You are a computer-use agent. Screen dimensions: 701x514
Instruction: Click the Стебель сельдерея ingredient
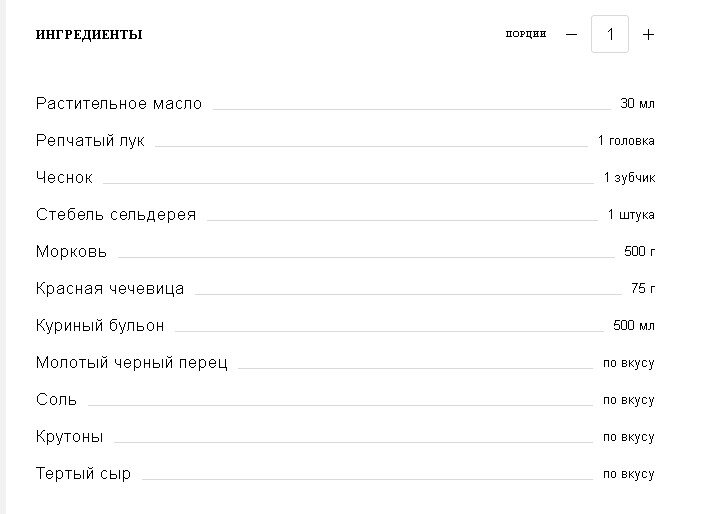tap(116, 215)
